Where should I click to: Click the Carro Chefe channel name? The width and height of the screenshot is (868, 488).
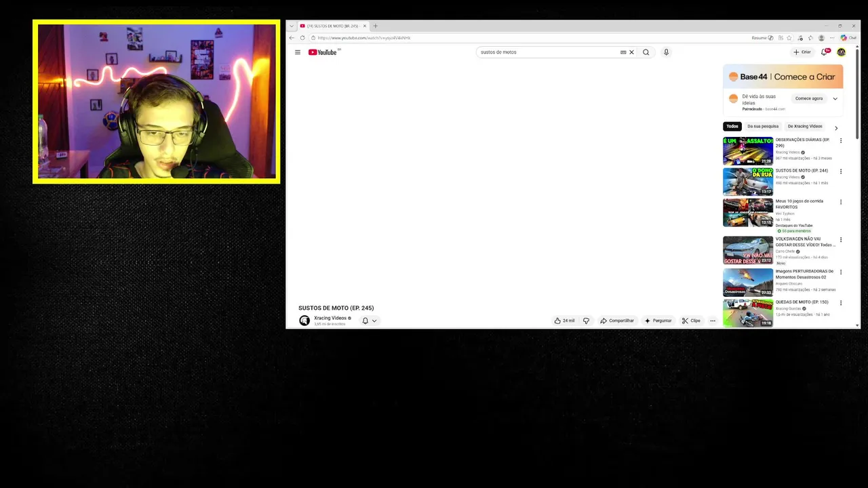(785, 251)
